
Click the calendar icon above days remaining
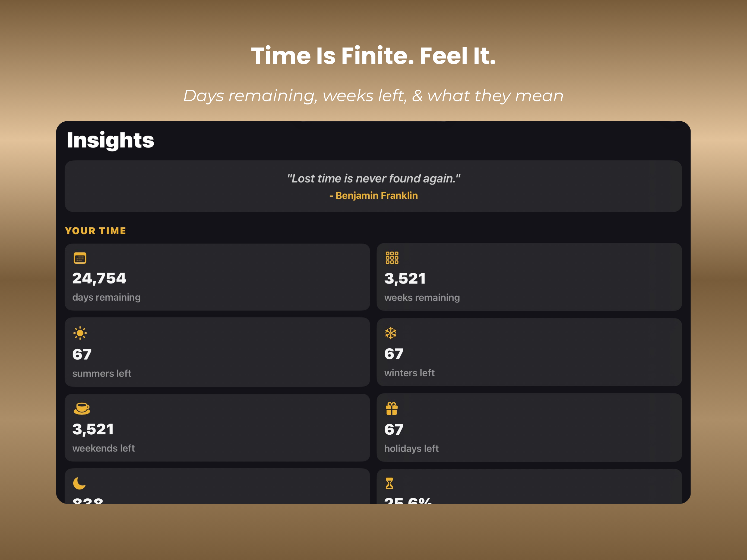[80, 258]
